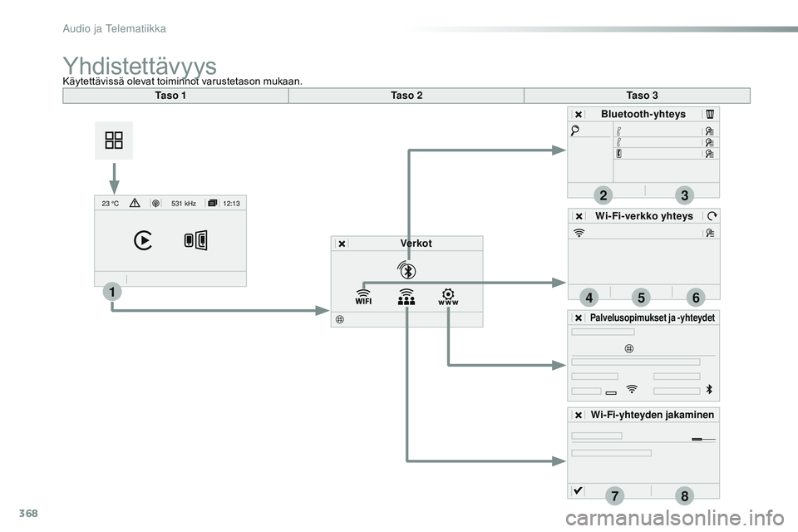
Task: Click the wide field below globe in Palvelusopimukset
Action: click(636, 362)
